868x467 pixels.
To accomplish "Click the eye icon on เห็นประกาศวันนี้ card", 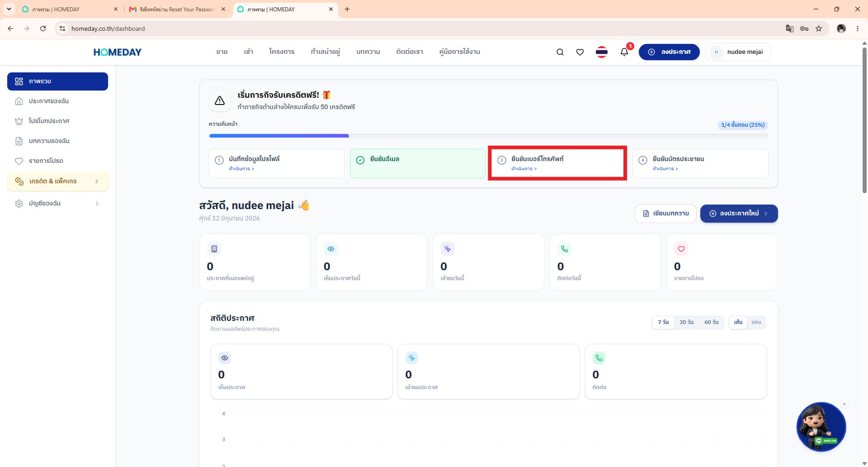I will tap(331, 249).
